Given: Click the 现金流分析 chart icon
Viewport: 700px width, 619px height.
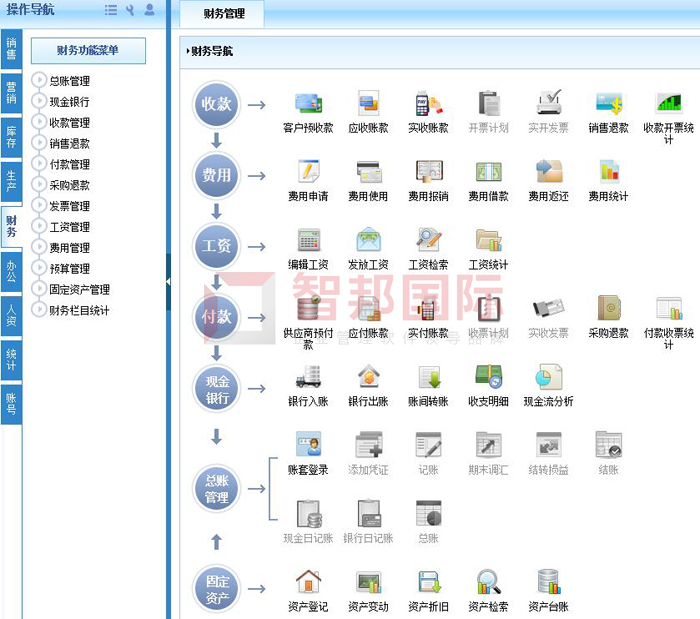Looking at the screenshot, I should click(548, 377).
